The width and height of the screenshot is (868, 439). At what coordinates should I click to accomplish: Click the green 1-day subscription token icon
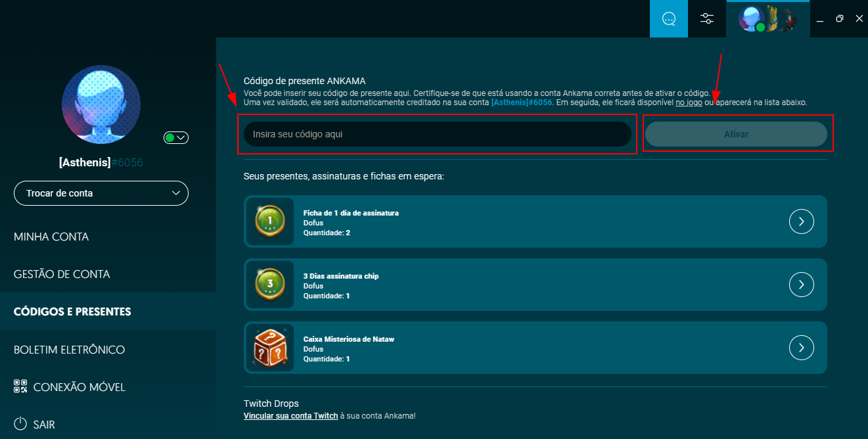[269, 221]
